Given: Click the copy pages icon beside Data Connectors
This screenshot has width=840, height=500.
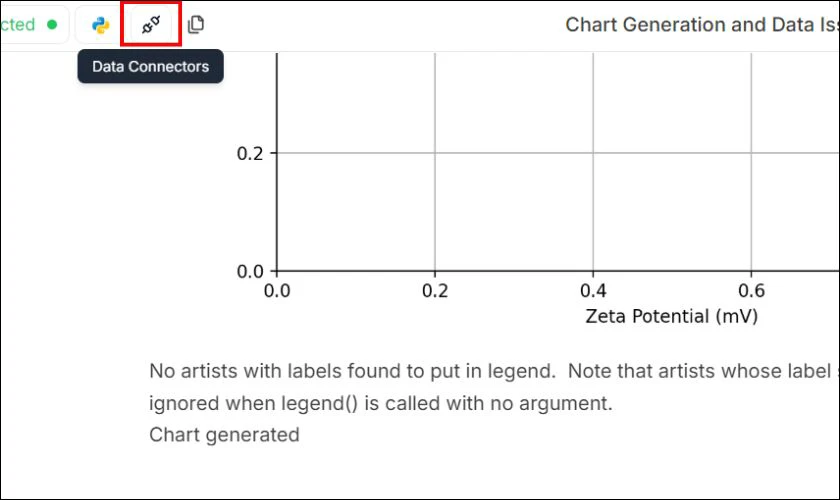Looking at the screenshot, I should [196, 24].
